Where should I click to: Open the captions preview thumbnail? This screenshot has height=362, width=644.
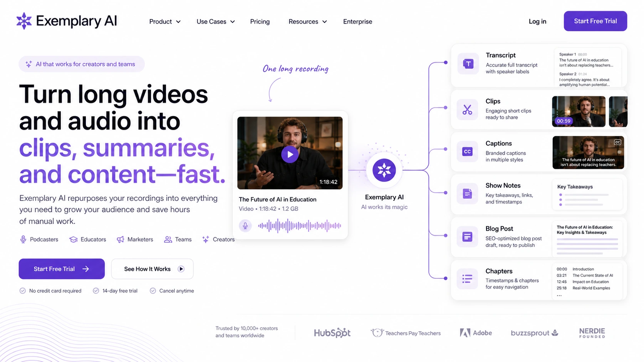[588, 152]
